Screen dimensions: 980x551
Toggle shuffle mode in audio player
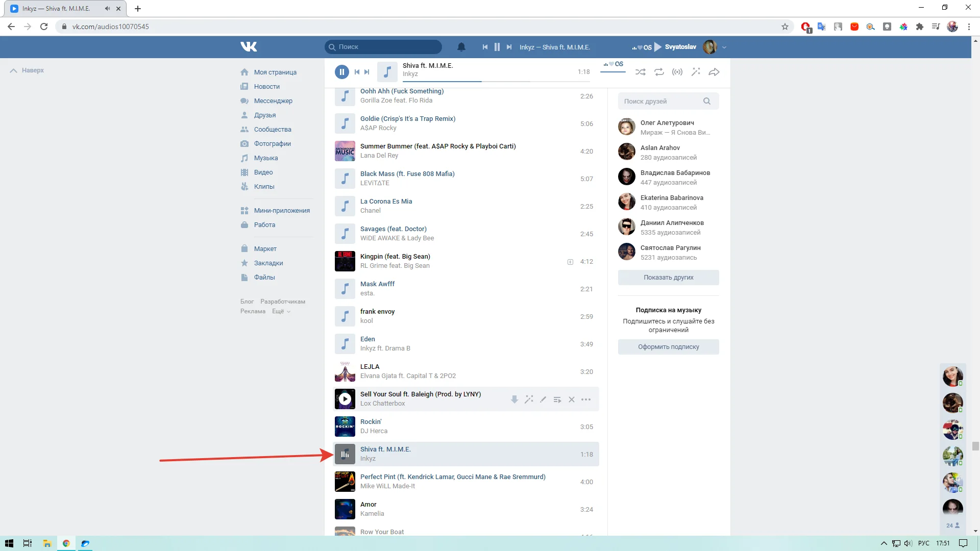coord(640,72)
